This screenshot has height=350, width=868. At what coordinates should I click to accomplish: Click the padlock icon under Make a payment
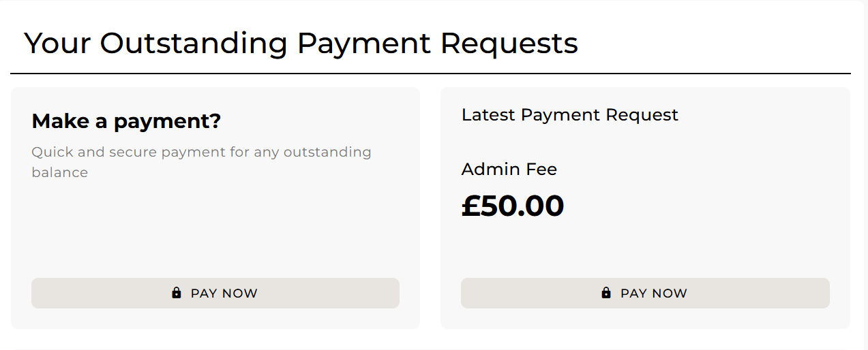point(177,293)
